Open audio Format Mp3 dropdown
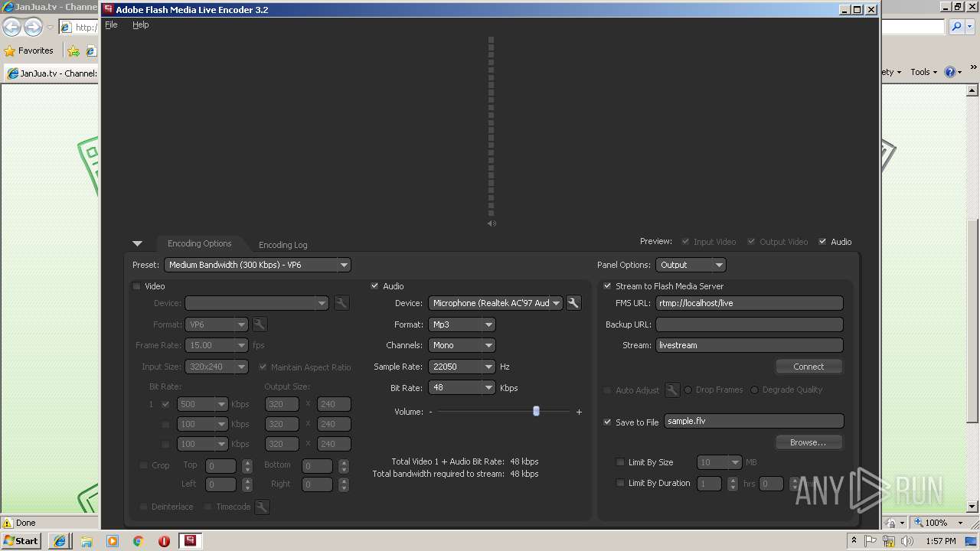Image resolution: width=980 pixels, height=551 pixels. [462, 324]
